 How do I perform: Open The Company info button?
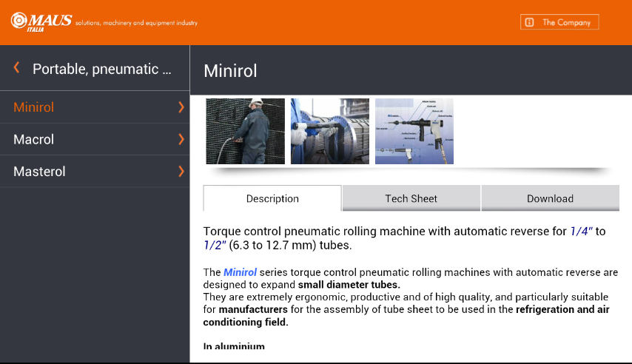[559, 22]
